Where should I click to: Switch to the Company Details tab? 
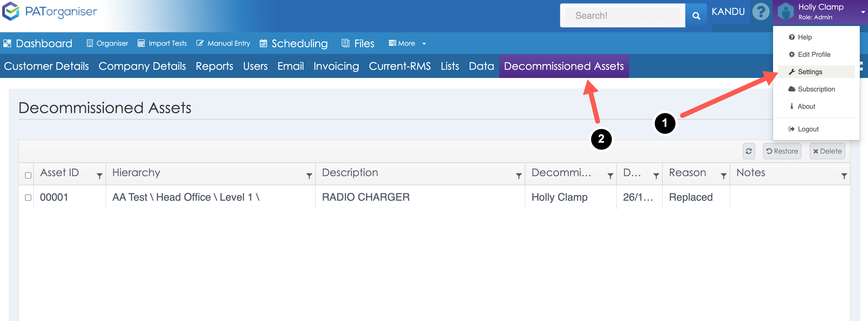(142, 66)
